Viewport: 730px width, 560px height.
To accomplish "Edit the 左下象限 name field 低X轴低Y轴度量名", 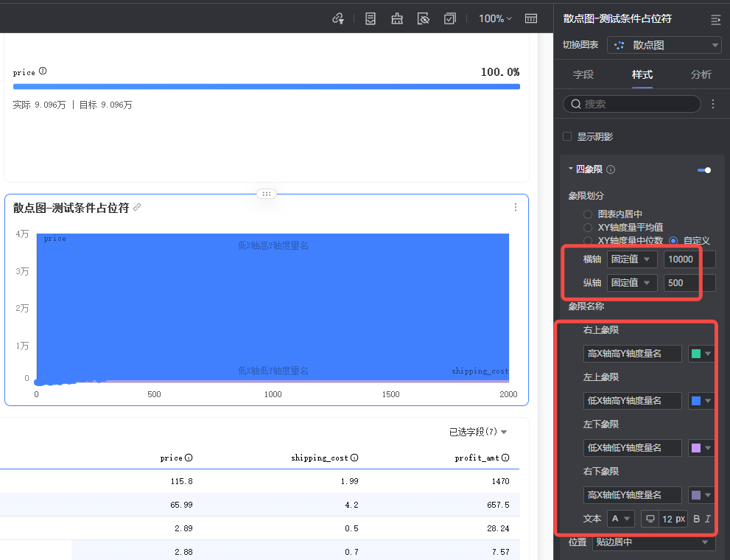I will click(632, 448).
